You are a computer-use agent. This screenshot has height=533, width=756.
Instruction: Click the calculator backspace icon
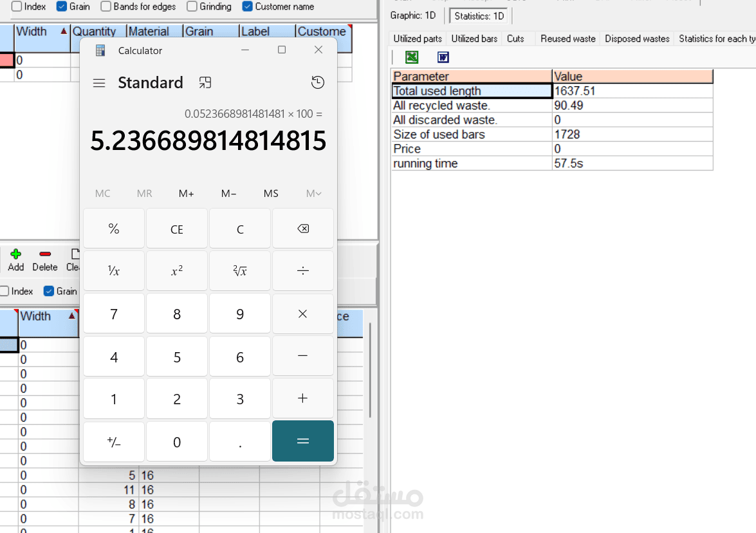tap(303, 229)
